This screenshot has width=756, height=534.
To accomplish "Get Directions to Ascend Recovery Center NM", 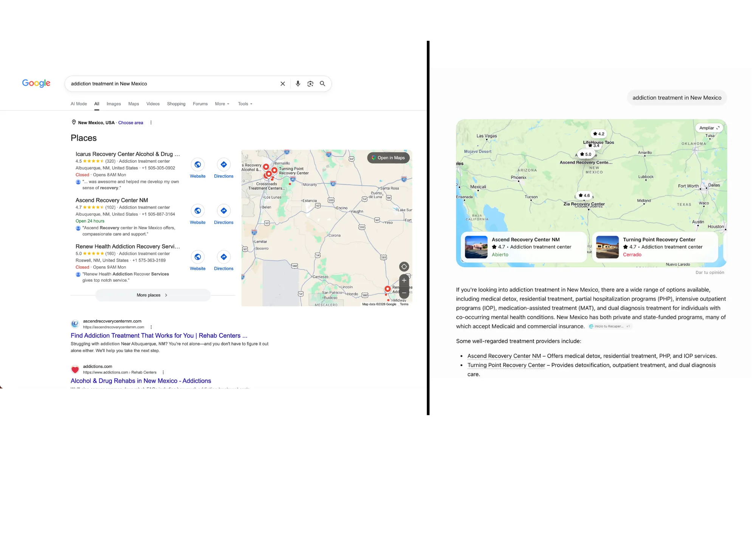I will click(x=224, y=215).
